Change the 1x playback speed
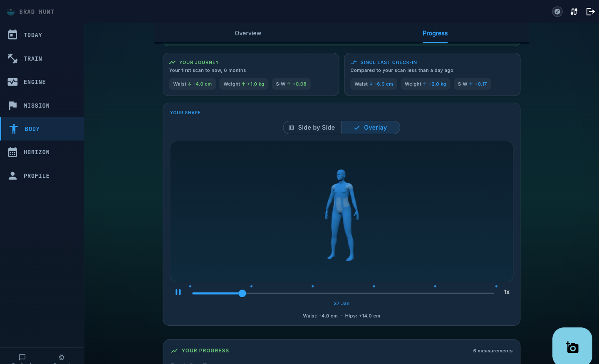The image size is (599, 364). pyautogui.click(x=507, y=292)
